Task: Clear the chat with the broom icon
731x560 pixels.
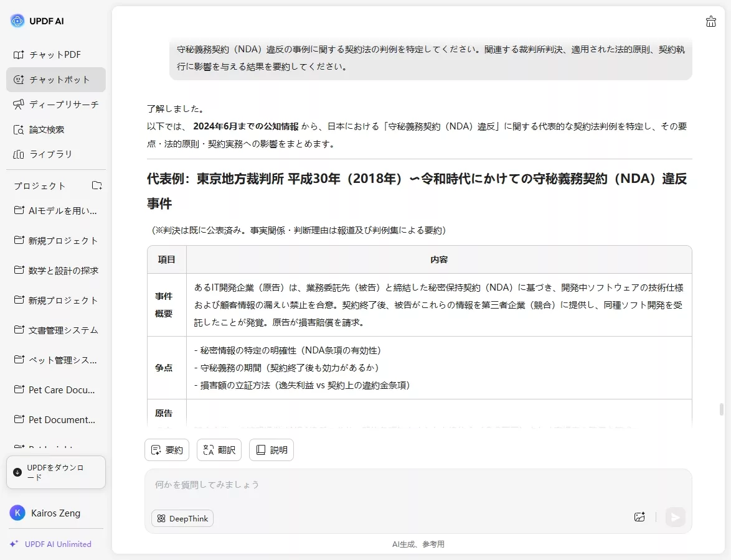Action: coord(710,21)
